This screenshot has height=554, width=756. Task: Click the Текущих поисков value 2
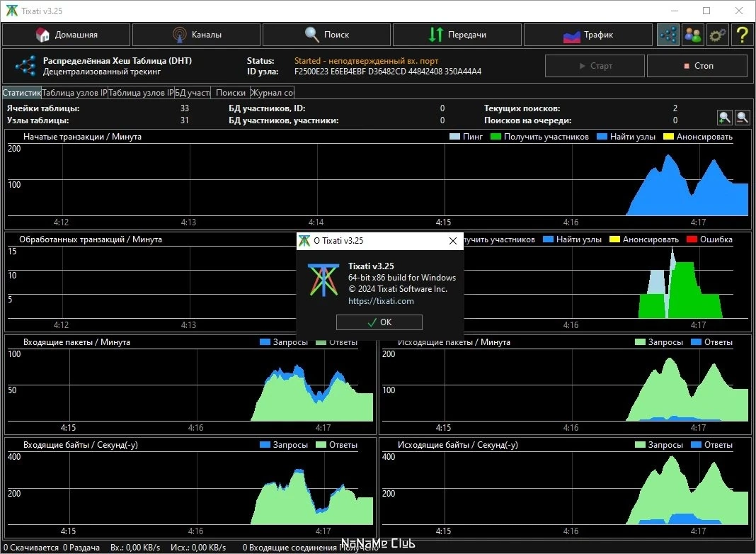[x=675, y=108]
